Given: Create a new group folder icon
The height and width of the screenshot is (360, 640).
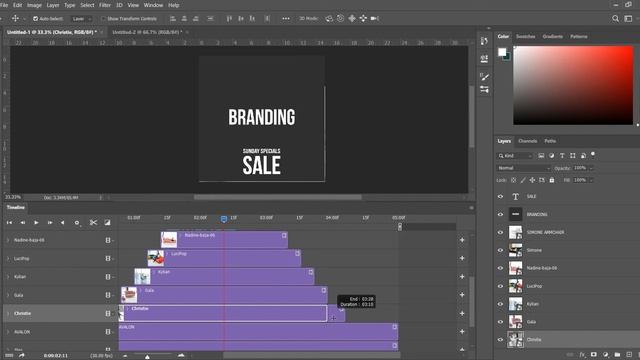Looking at the screenshot, I should point(617,355).
